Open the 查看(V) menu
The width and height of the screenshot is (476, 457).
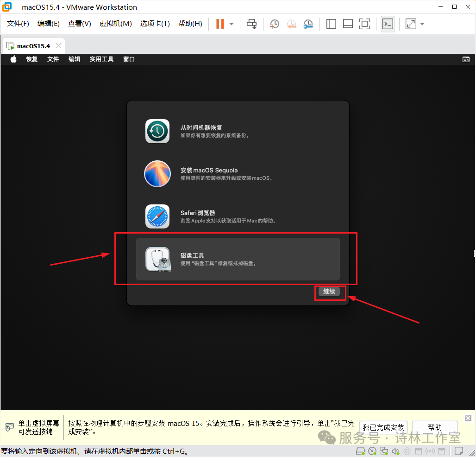click(80, 24)
